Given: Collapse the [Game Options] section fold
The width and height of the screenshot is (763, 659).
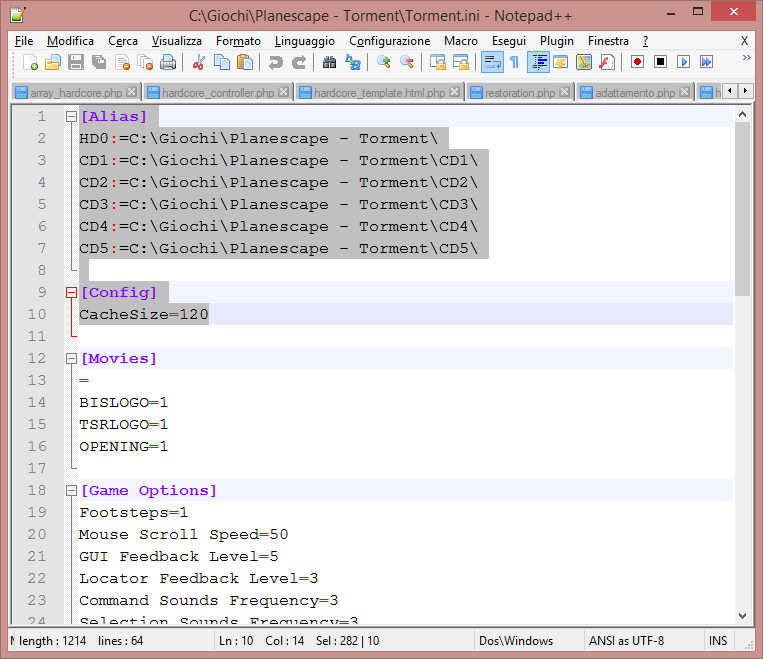Looking at the screenshot, I should coord(72,491).
